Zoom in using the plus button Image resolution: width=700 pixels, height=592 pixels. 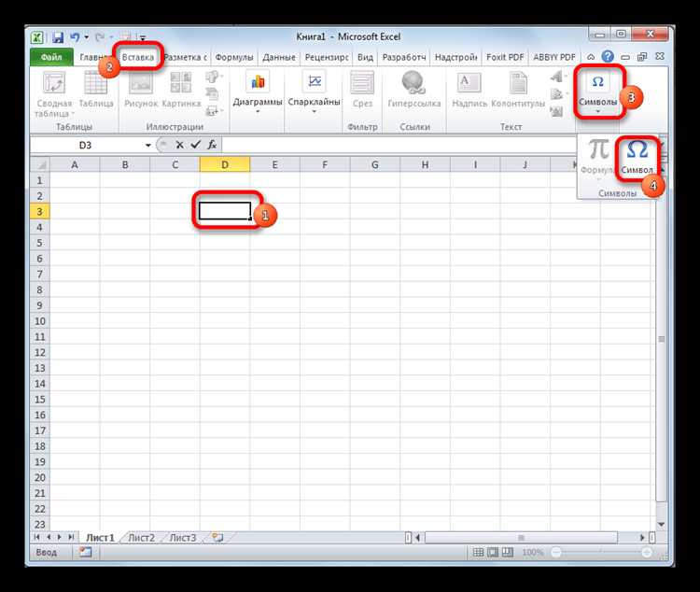click(647, 553)
